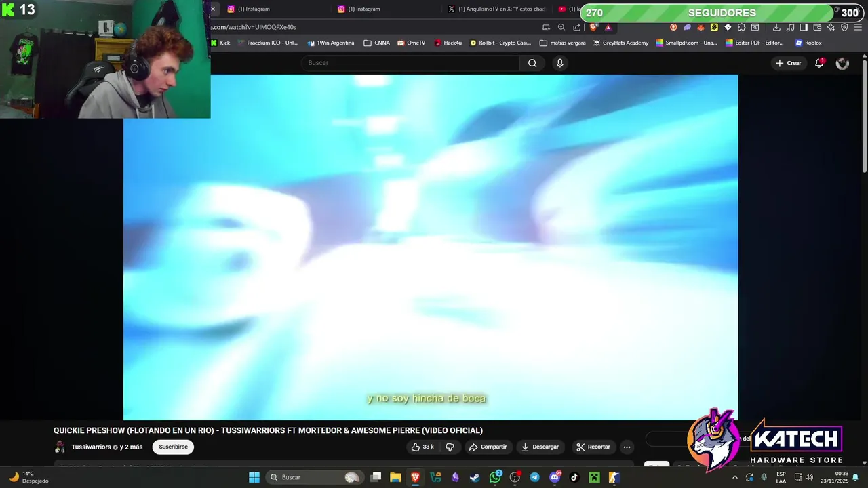868x488 pixels.
Task: Open the YouTube account avatar menu
Action: pos(842,63)
